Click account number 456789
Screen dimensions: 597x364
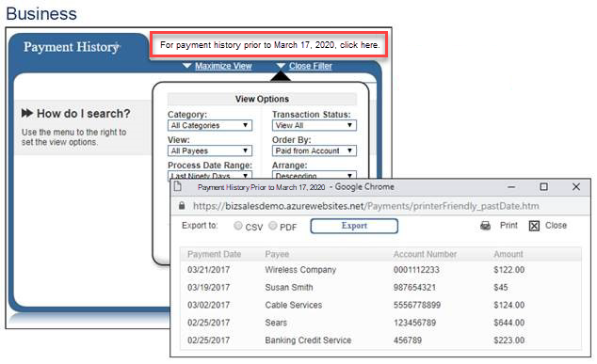(408, 340)
